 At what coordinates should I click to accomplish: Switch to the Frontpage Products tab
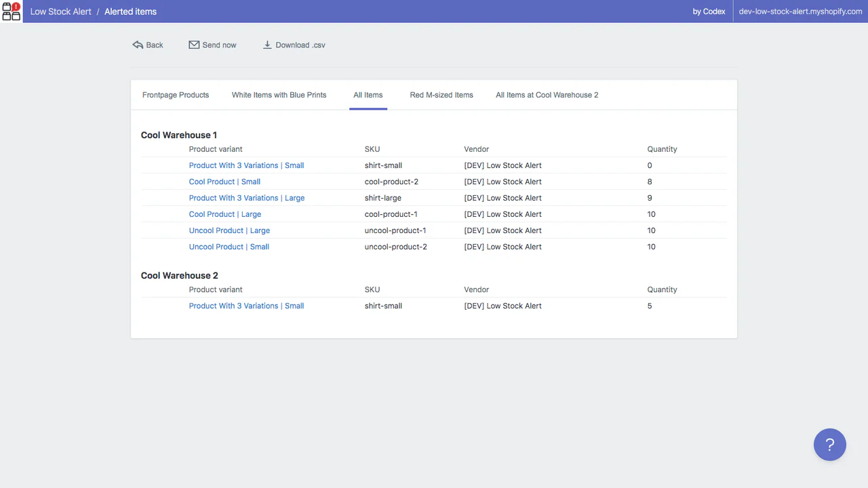(176, 95)
